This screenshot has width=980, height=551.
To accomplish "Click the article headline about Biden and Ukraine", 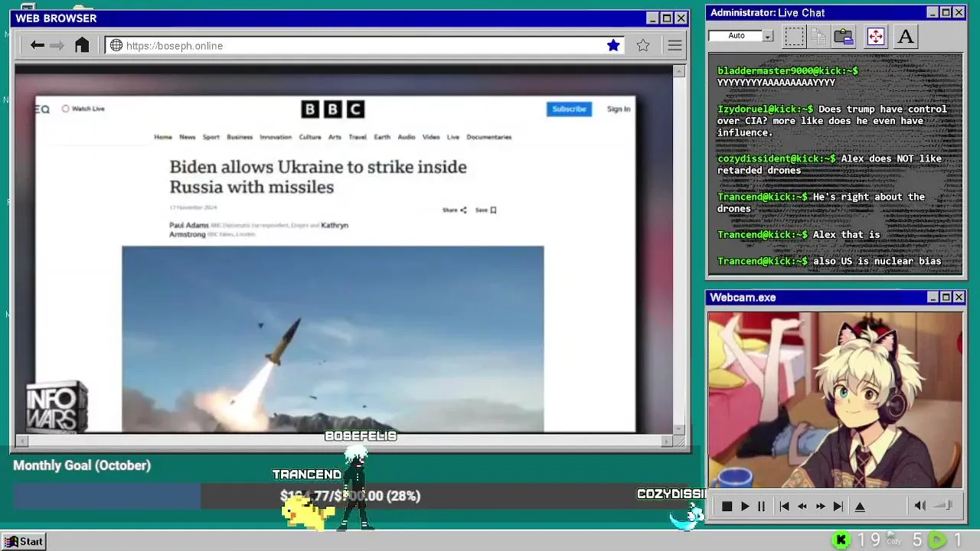I will tap(318, 177).
